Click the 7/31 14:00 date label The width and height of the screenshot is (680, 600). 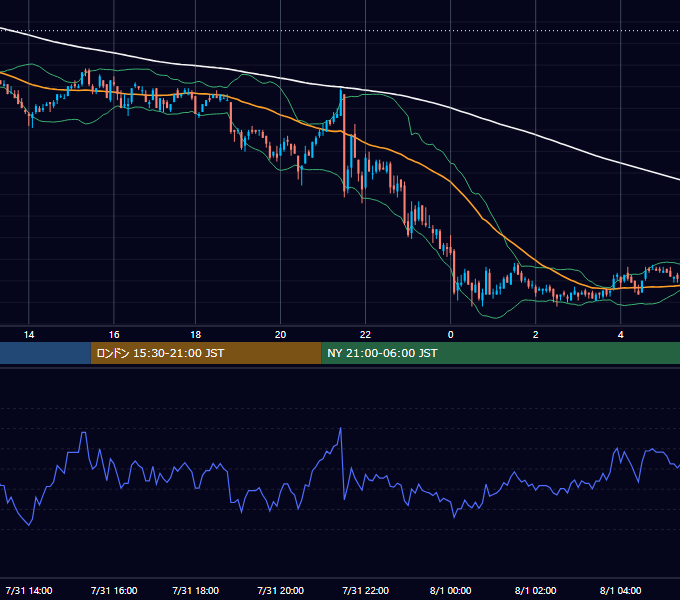pyautogui.click(x=29, y=590)
